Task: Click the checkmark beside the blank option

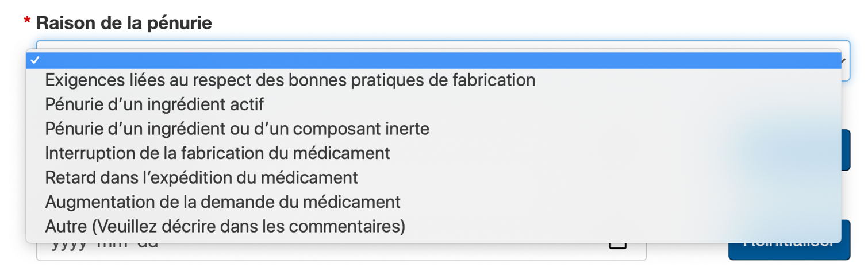Action: pyautogui.click(x=35, y=60)
